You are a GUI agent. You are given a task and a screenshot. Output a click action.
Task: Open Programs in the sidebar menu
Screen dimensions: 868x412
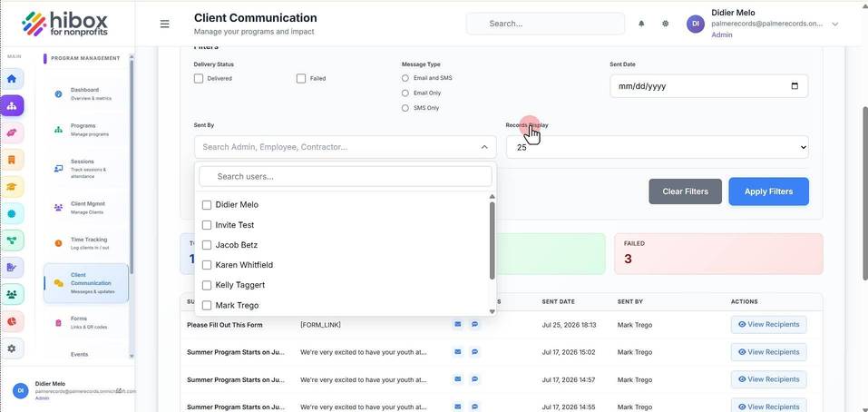(x=86, y=130)
